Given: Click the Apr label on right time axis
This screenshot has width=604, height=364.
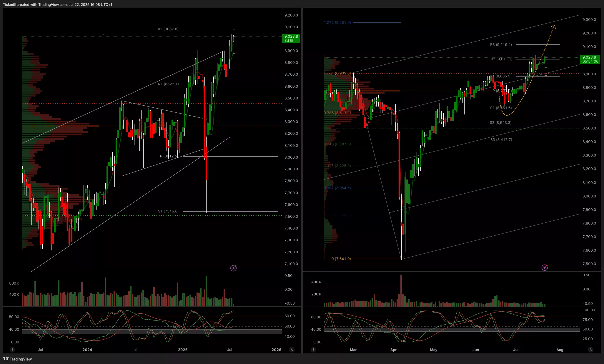Looking at the screenshot, I should [x=393, y=350].
